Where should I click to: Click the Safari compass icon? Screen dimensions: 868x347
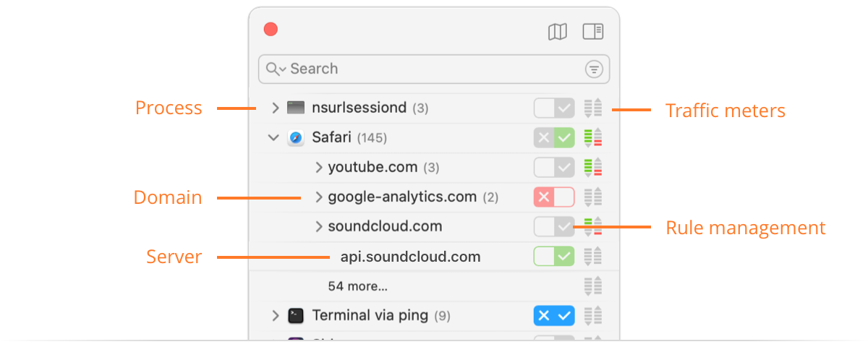pos(296,137)
